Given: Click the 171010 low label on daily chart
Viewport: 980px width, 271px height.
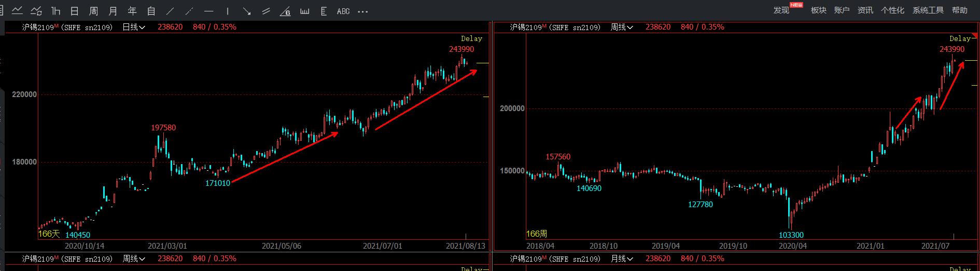Looking at the screenshot, I should [x=218, y=183].
